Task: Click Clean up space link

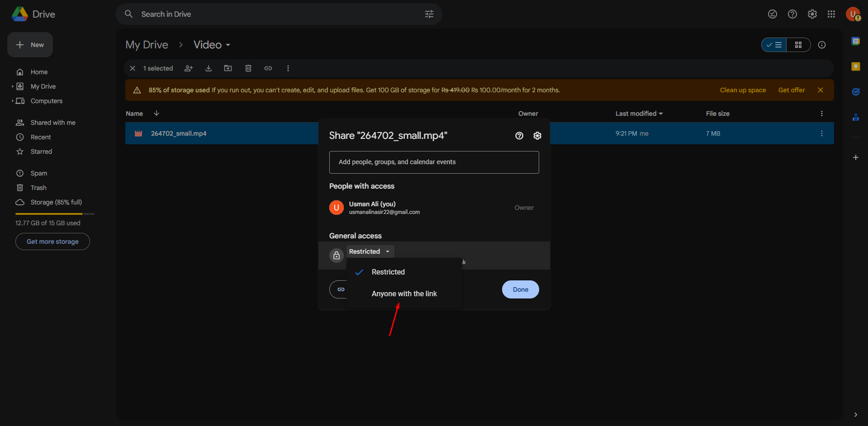Action: (x=743, y=90)
